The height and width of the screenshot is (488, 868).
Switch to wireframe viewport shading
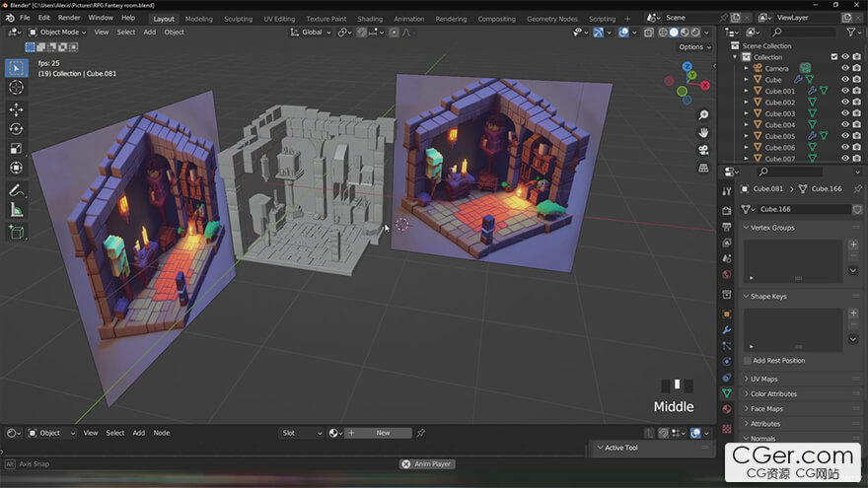point(663,33)
